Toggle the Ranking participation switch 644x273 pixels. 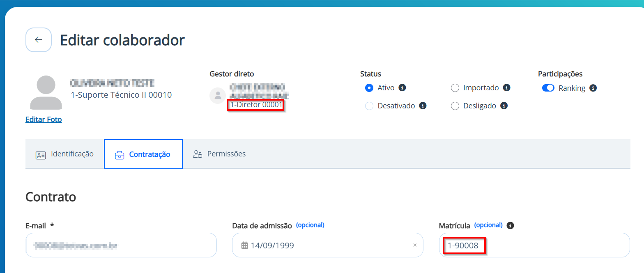[x=548, y=88]
